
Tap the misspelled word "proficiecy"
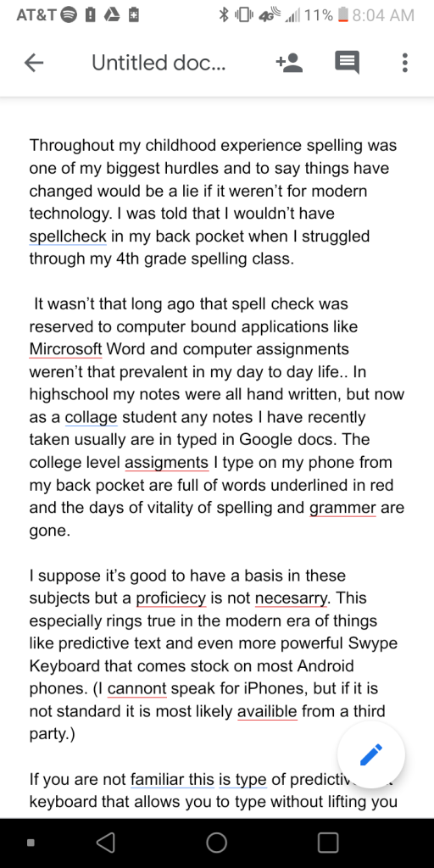tap(171, 598)
